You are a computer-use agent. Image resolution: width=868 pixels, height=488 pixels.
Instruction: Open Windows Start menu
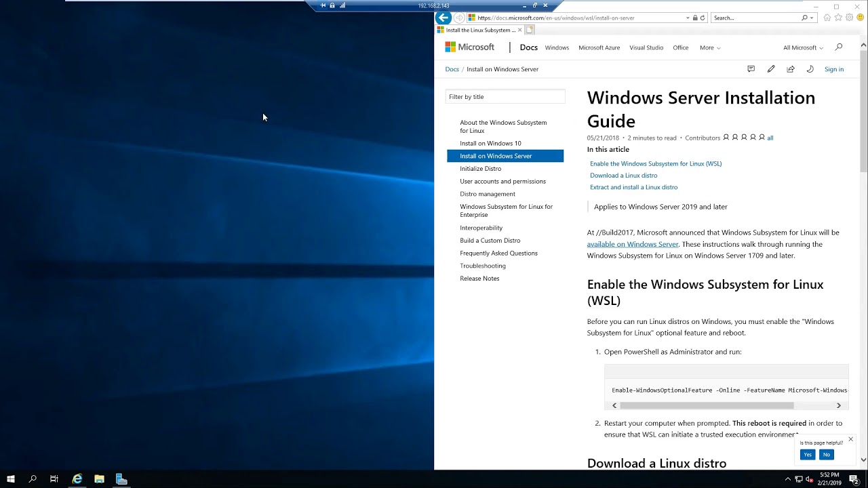[x=11, y=479]
